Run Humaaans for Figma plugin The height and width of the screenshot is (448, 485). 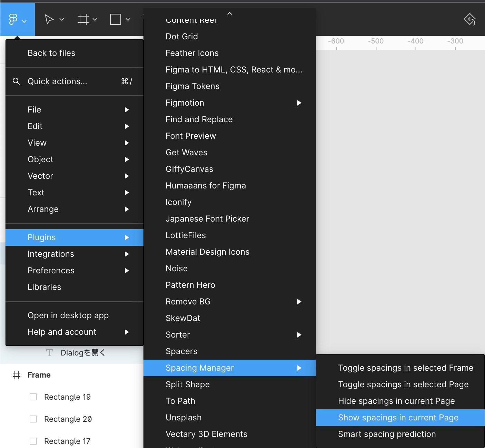tap(230, 186)
